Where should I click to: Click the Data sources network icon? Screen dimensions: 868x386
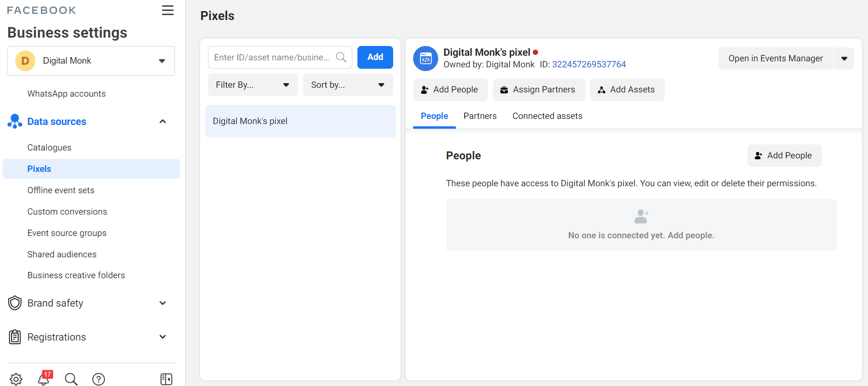15,121
